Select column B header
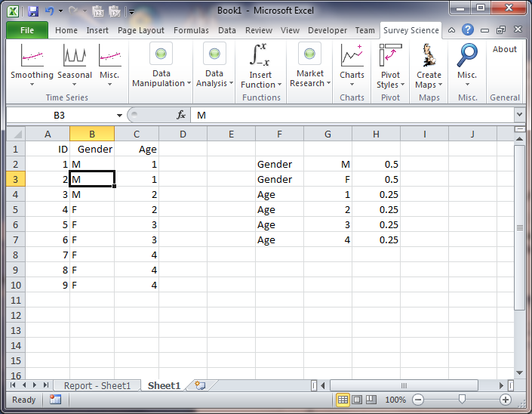Screen dimensions: 532x414 92,134
